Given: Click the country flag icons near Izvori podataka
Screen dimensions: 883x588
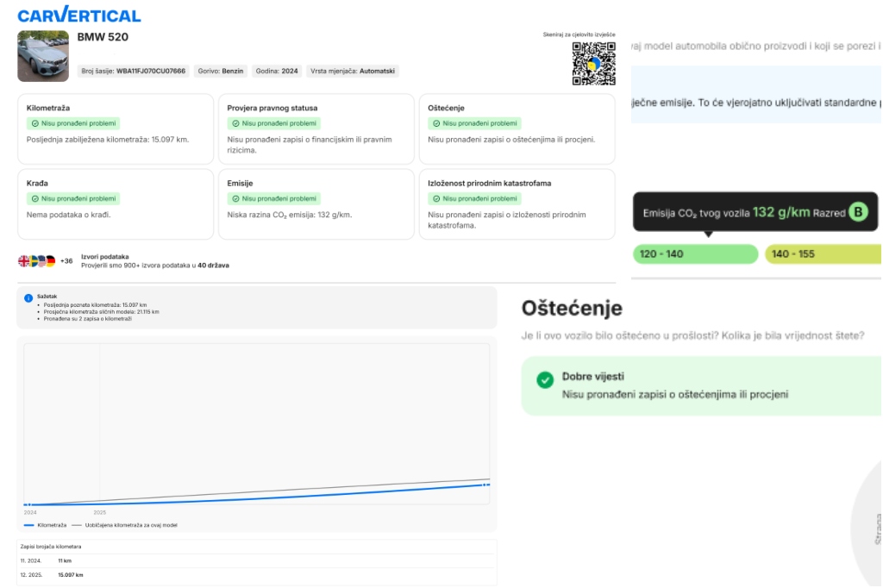Looking at the screenshot, I should click(37, 260).
